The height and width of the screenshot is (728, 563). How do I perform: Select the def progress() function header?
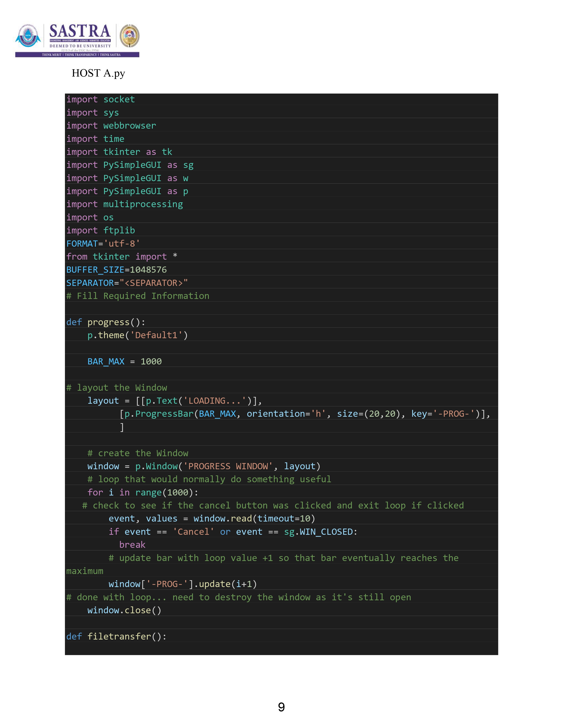pyautogui.click(x=105, y=322)
